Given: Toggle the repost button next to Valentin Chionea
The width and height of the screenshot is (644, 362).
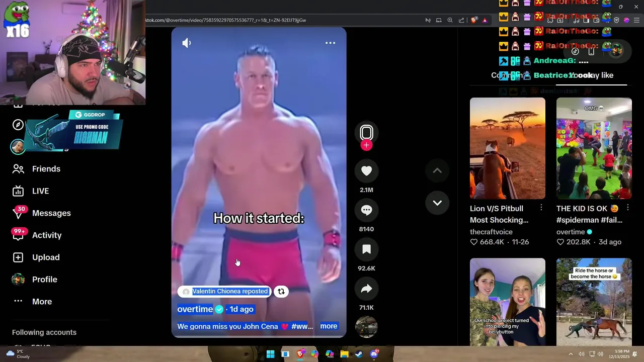Looking at the screenshot, I should point(281,292).
